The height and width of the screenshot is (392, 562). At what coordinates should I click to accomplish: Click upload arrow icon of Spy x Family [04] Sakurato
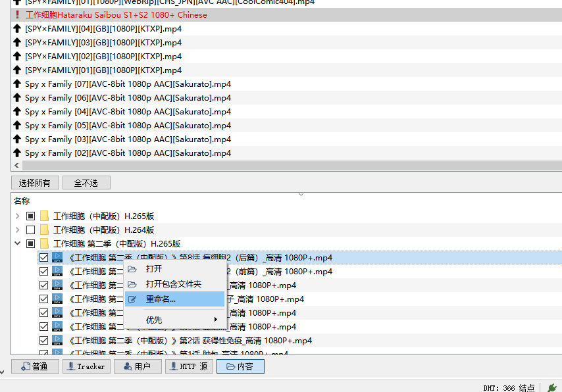point(17,111)
